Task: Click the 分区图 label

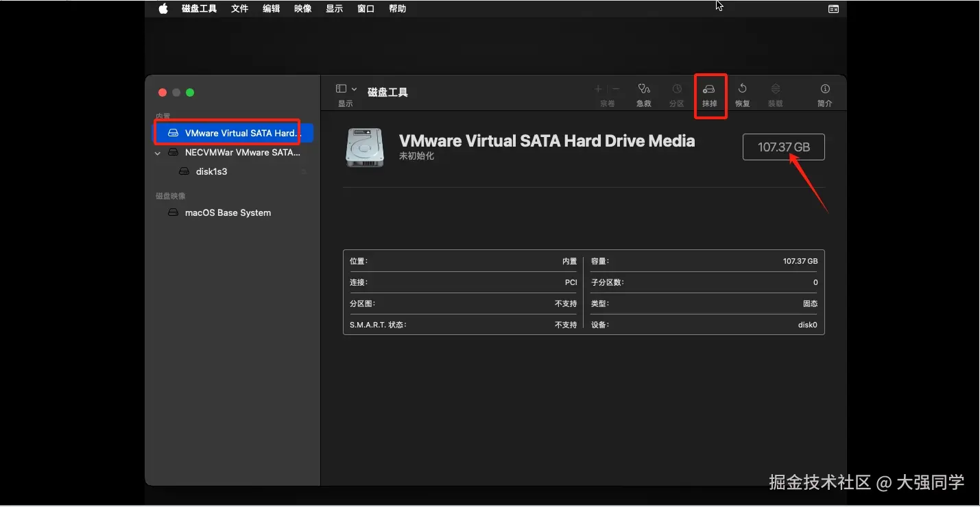Action: click(x=362, y=304)
